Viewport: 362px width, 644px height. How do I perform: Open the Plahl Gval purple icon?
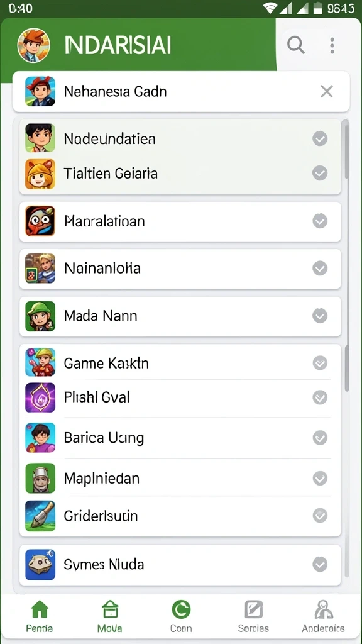(40, 397)
